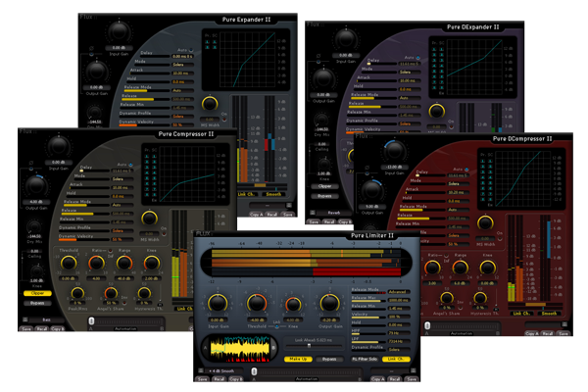
Task: Toggle Bypass in Pure Limiter II
Action: (x=331, y=361)
